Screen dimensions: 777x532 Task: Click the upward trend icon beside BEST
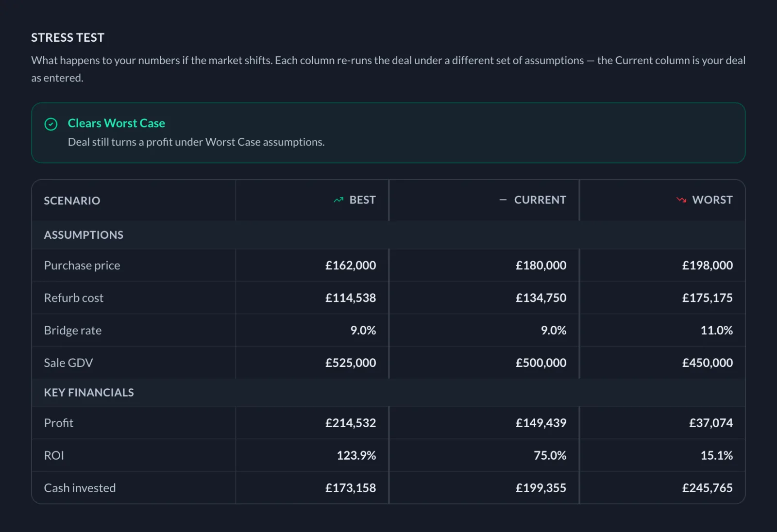coord(338,200)
